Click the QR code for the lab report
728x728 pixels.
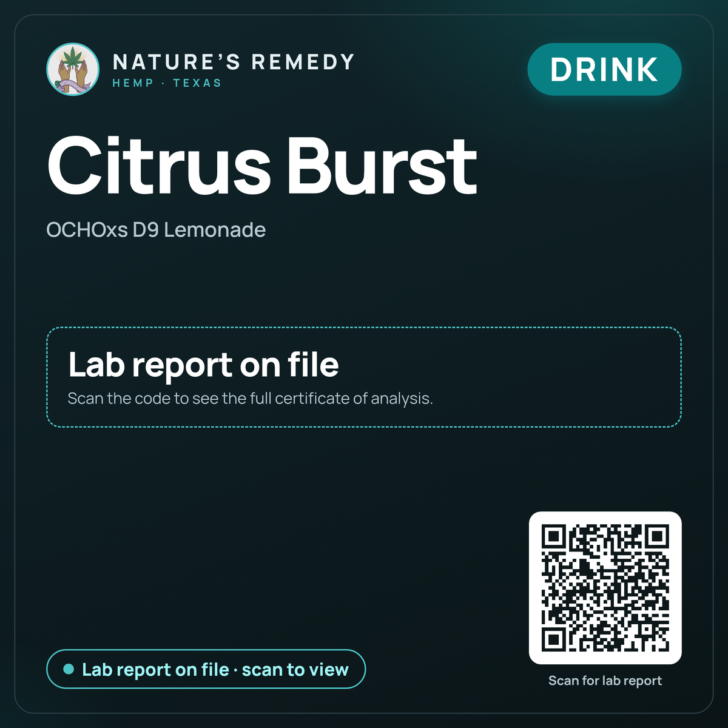[x=605, y=588]
